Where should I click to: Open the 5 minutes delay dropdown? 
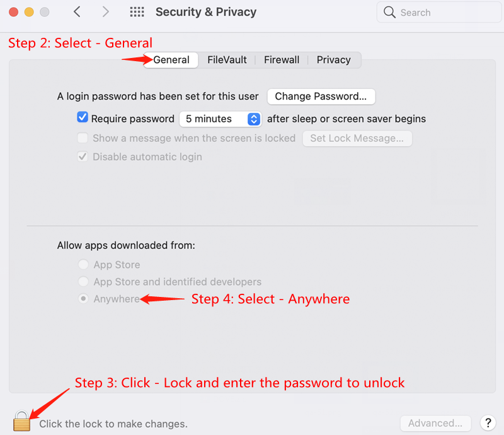coord(220,119)
